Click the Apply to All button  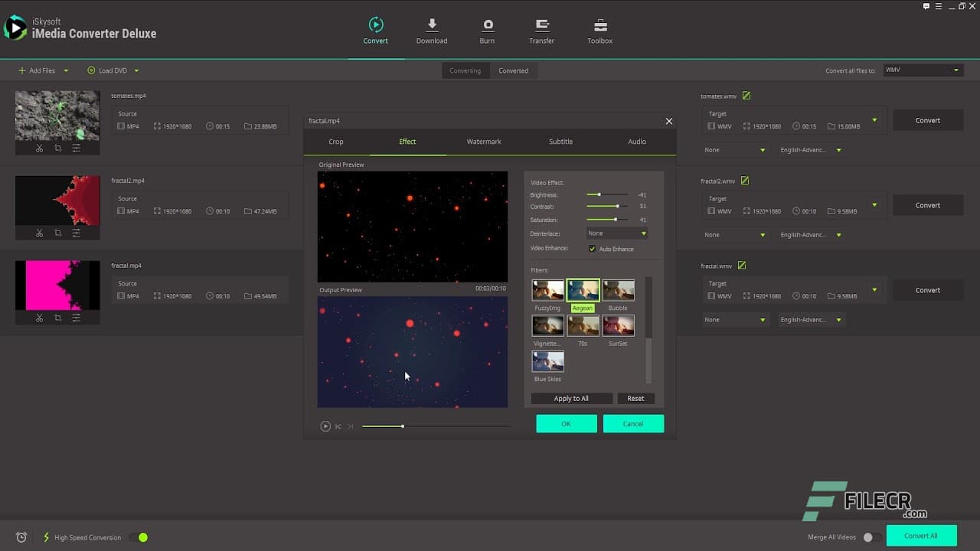[571, 398]
